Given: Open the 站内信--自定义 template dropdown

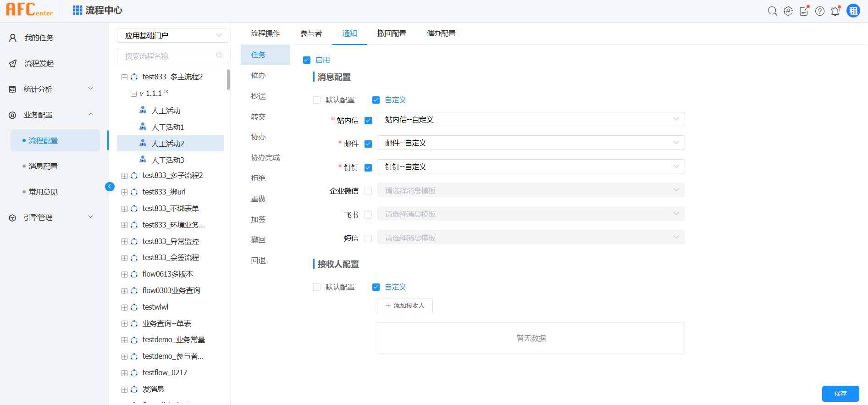Looking at the screenshot, I should 531,119.
